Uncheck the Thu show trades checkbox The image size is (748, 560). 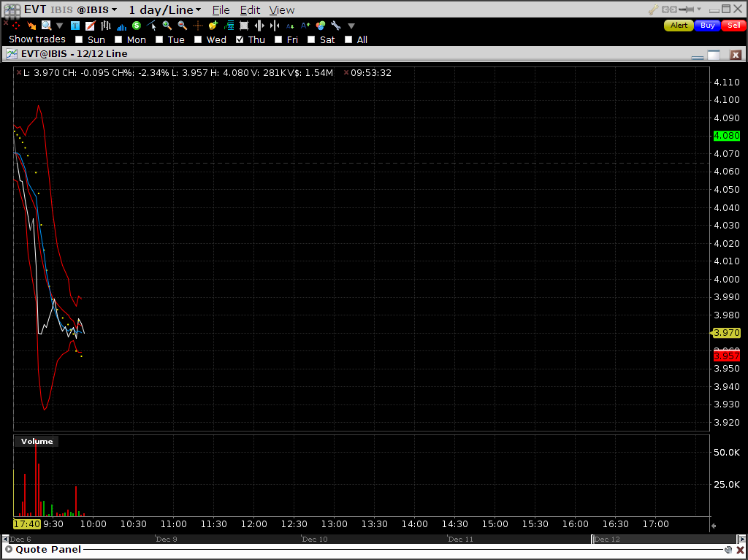[x=240, y=39]
